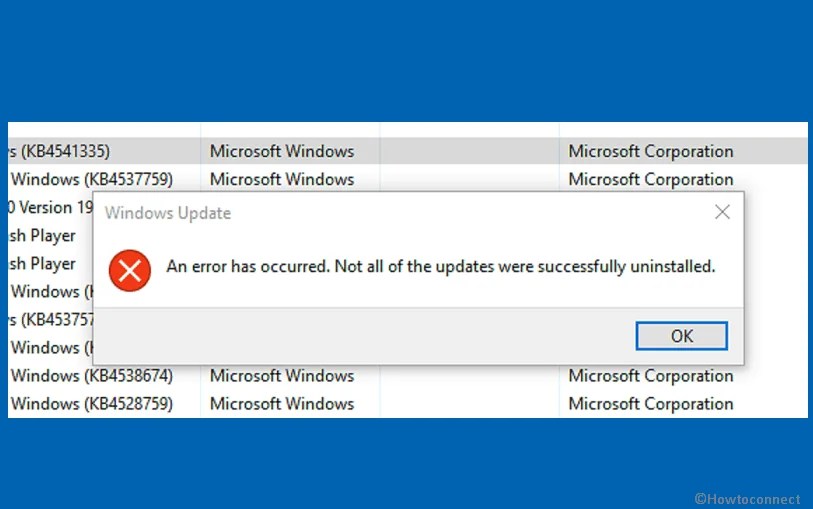Select the Windows (KB4537759) update
813x509 pixels.
click(x=91, y=180)
